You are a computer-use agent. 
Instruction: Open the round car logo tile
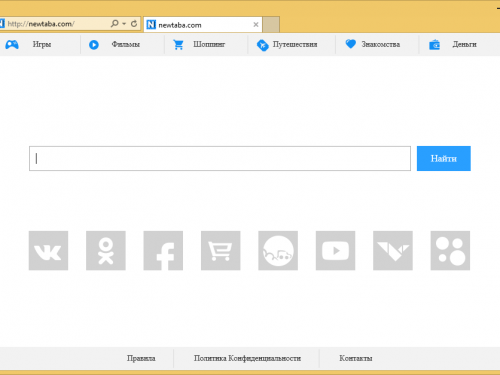(278, 250)
